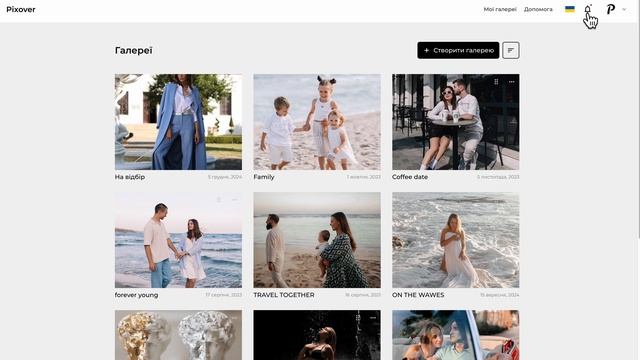The image size is (640, 360).
Task: Click the На відбір gallery title
Action: [130, 177]
